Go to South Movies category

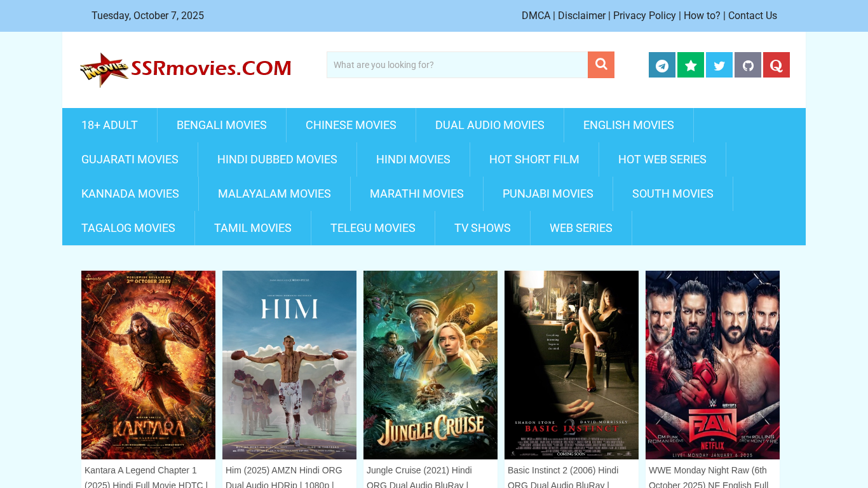[x=673, y=194]
